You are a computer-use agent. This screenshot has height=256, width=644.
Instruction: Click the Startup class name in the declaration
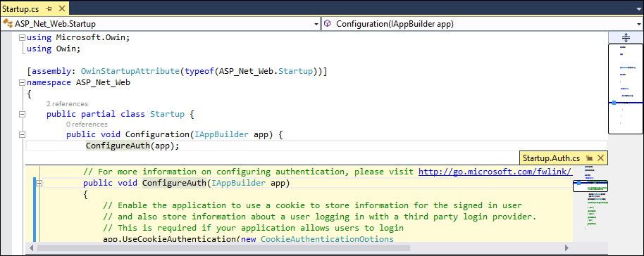pyautogui.click(x=167, y=114)
